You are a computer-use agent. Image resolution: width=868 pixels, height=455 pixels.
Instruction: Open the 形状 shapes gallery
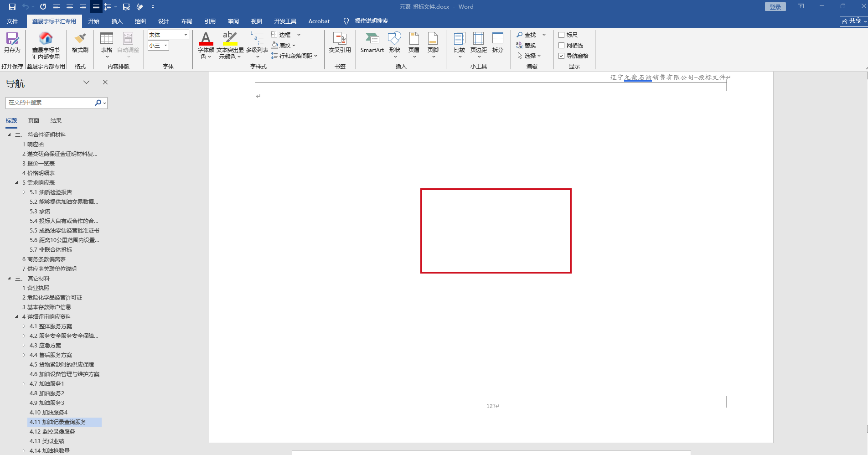tap(395, 45)
